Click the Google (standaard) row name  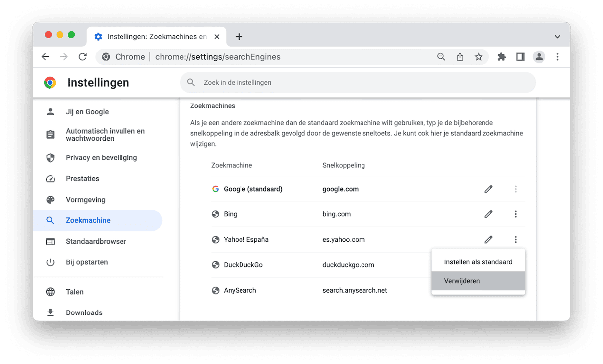click(253, 189)
